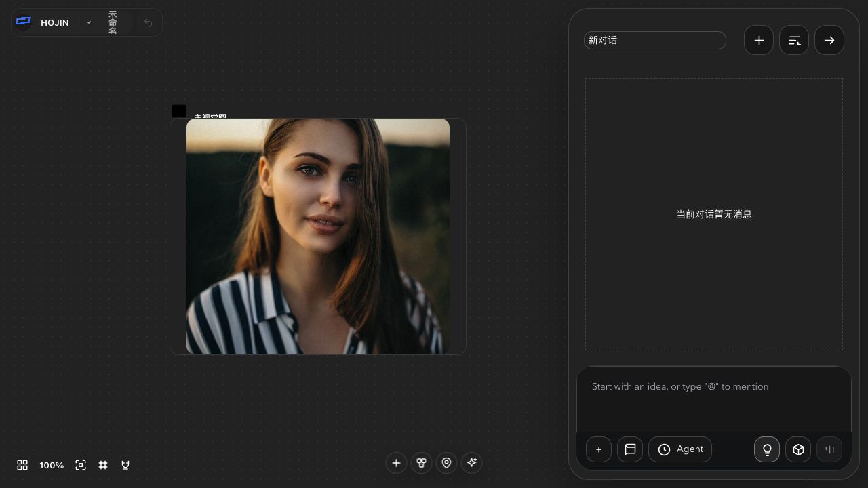Toggle the magnet snapping icon
The height and width of the screenshot is (488, 868).
point(125,465)
